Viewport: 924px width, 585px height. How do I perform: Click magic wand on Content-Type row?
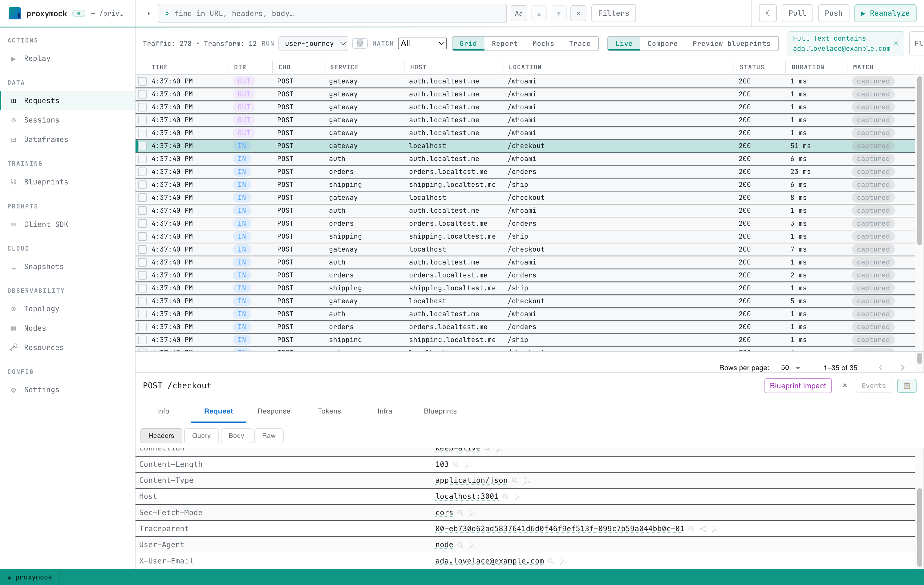[526, 480]
